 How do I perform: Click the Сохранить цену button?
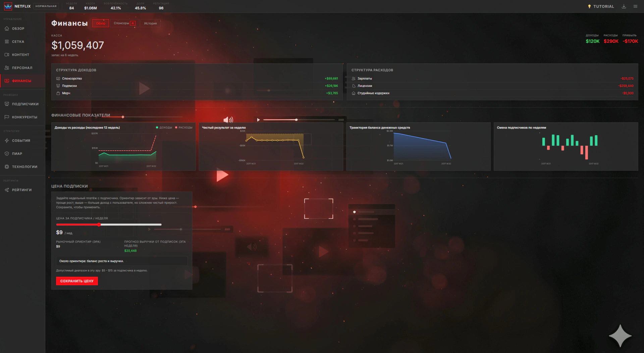pyautogui.click(x=77, y=281)
